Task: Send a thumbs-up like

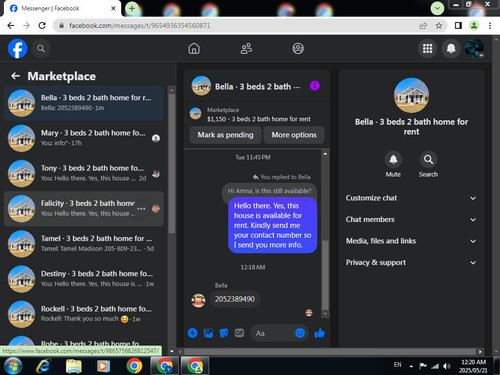Action: click(x=319, y=333)
